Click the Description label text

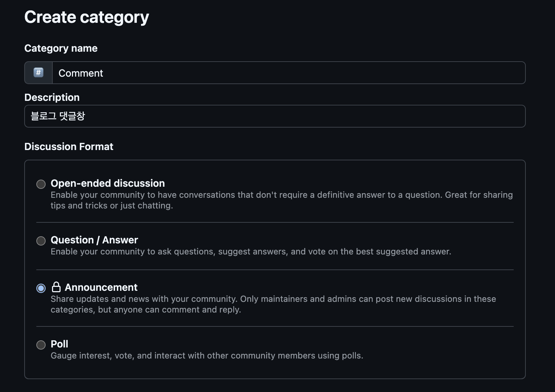pos(52,97)
